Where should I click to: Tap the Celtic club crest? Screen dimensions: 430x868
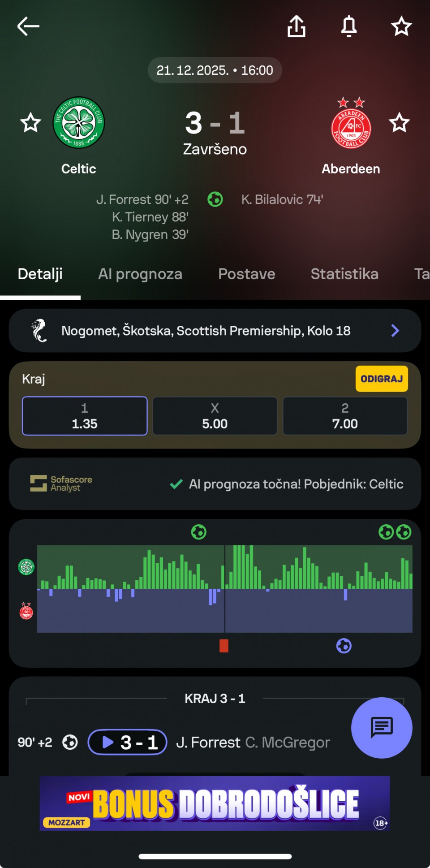(79, 123)
